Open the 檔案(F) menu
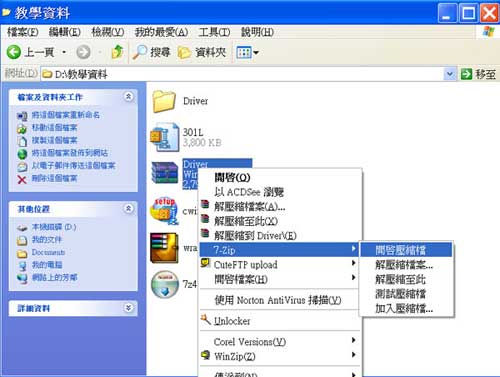Image resolution: width=500 pixels, height=377 pixels. (23, 32)
